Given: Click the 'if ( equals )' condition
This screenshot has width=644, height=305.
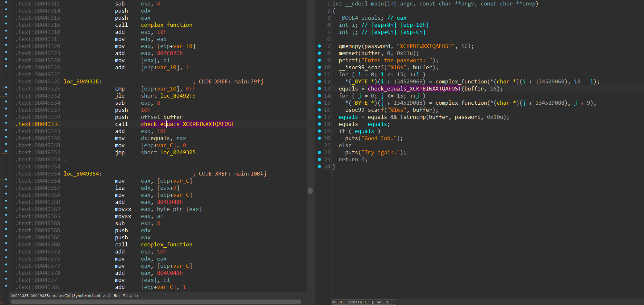Looking at the screenshot, I should tap(360, 131).
